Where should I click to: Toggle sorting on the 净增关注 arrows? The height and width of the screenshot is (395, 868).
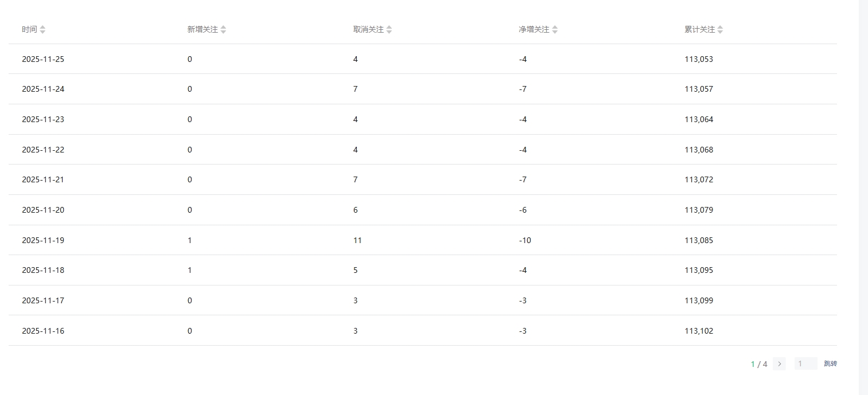[555, 30]
